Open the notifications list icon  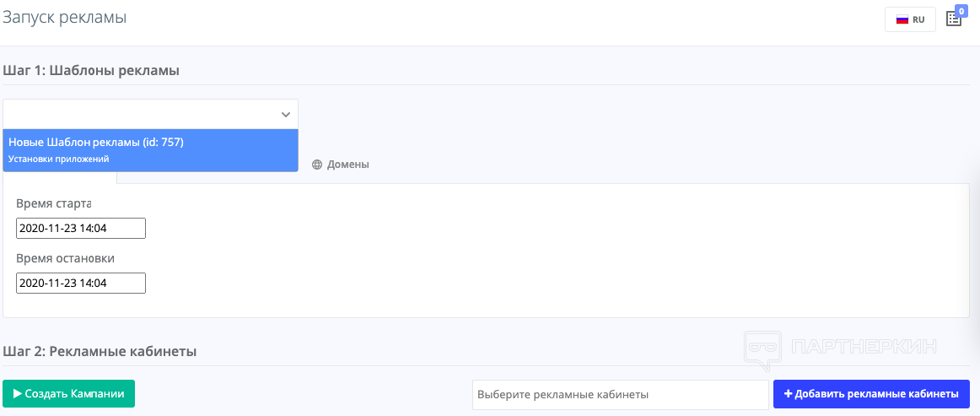(954, 19)
